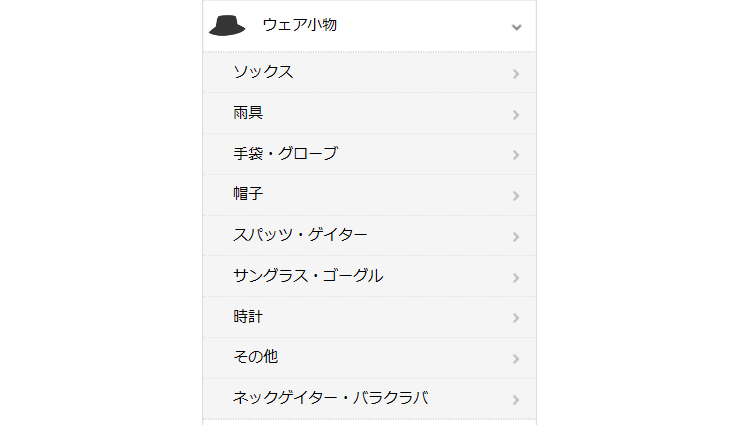Click the arrow next to ソックス

click(x=516, y=74)
